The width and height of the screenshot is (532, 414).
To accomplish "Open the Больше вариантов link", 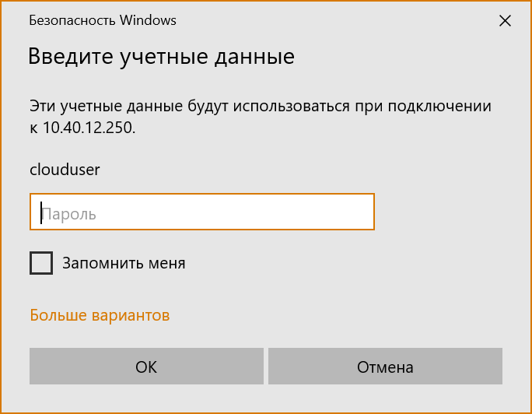I will (x=100, y=315).
